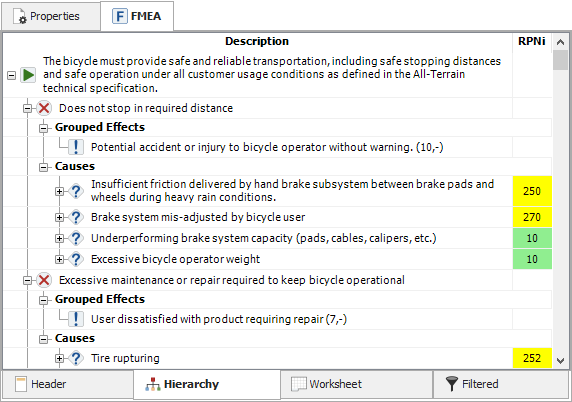Collapse the 'Does not stop in required distance' node
Screen dimensions: 572x402
point(27,108)
